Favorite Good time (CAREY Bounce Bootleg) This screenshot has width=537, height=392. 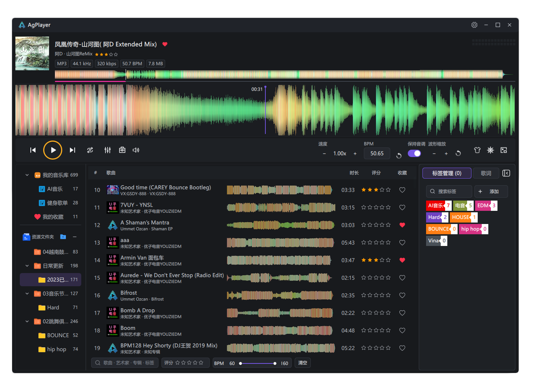402,190
